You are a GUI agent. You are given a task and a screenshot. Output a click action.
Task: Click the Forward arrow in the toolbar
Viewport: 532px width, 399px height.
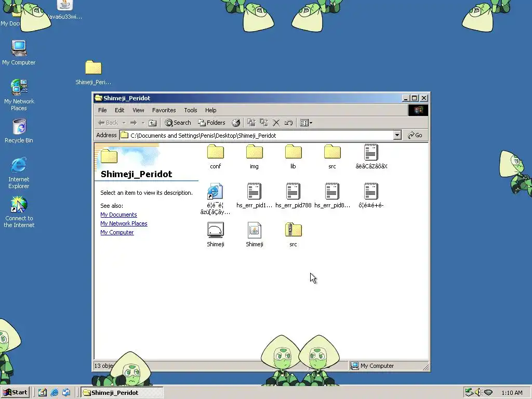tap(134, 123)
